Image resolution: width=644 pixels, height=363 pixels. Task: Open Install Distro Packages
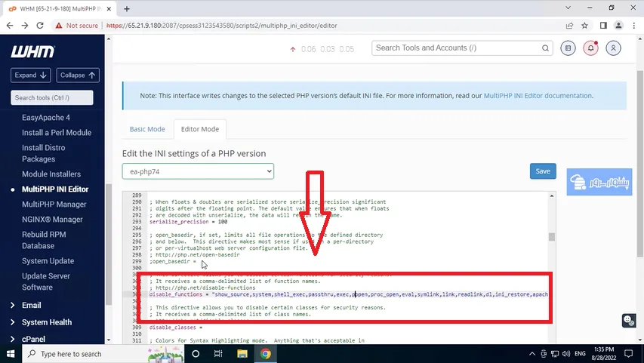coord(44,153)
